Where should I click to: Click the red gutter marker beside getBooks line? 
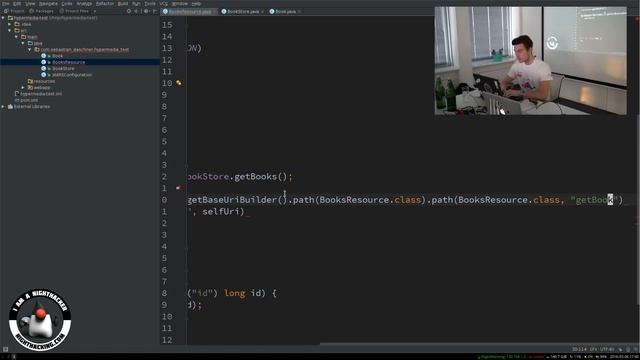point(178,188)
